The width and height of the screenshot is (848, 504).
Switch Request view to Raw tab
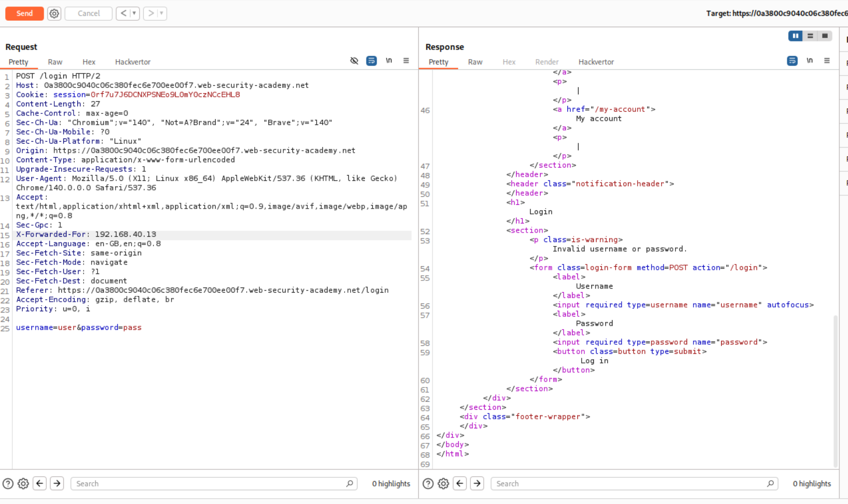tap(55, 62)
